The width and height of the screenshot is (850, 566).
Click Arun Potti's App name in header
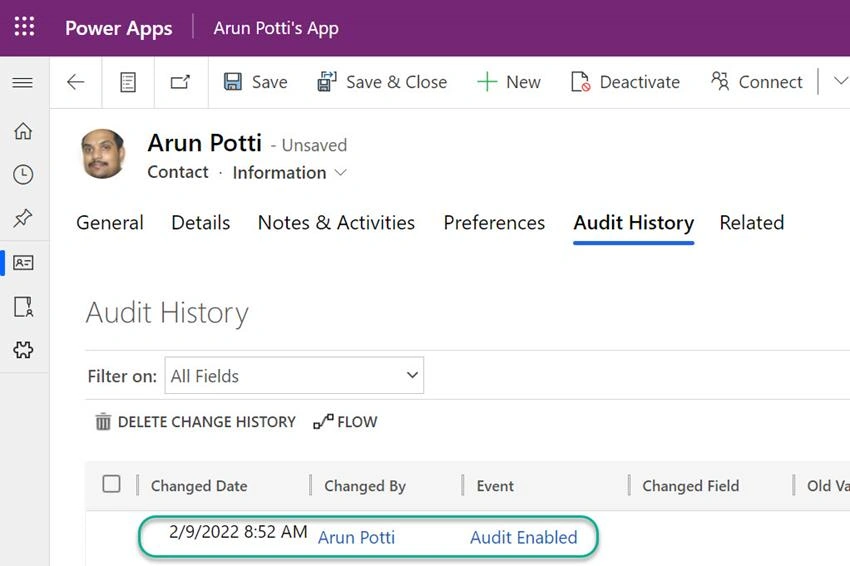(x=276, y=28)
